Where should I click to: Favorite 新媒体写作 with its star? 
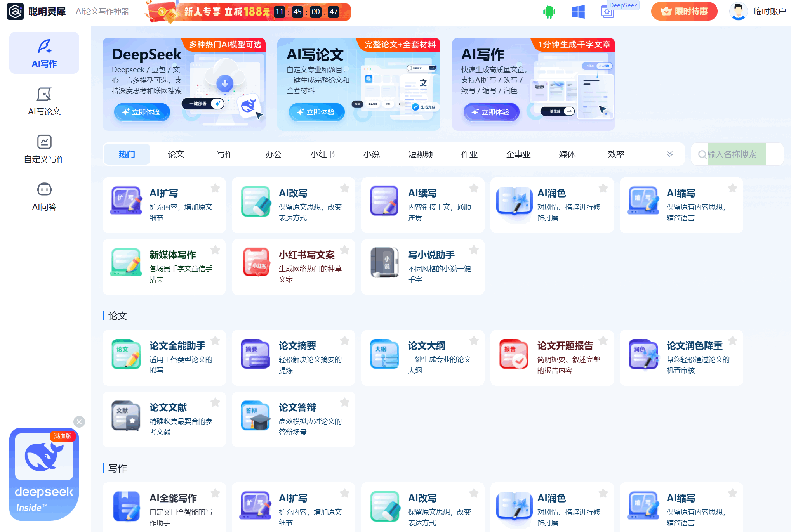(215, 250)
